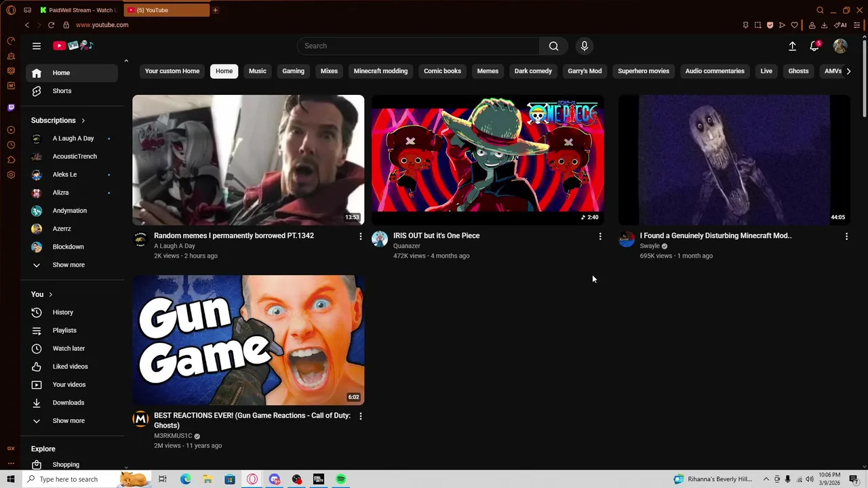Open more options for IRIS OUT video
Image resolution: width=868 pixels, height=488 pixels.
coord(599,237)
